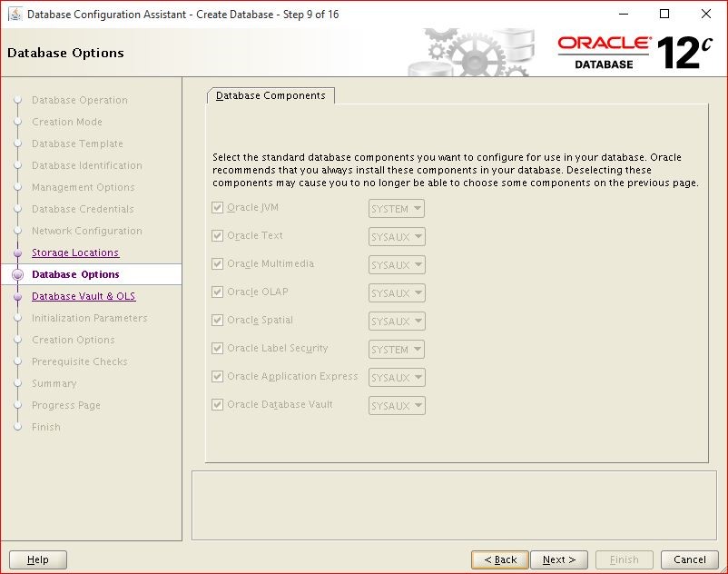Screen dimensions: 728x574
Task: Click the Management Options step
Action: click(84, 188)
